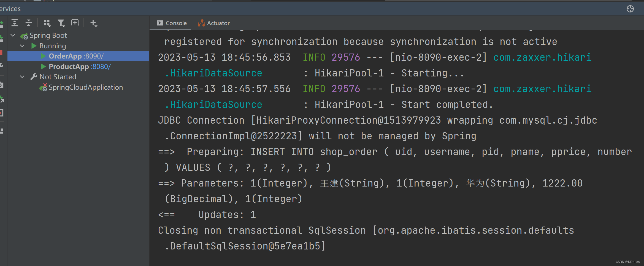The width and height of the screenshot is (644, 266).
Task: Collapse the Not Started group chevron
Action: point(22,77)
